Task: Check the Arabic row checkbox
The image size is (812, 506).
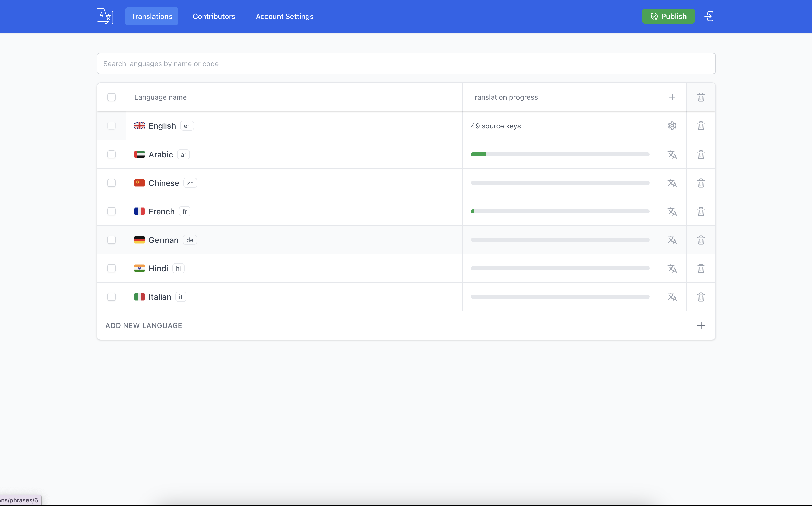Action: [111, 155]
